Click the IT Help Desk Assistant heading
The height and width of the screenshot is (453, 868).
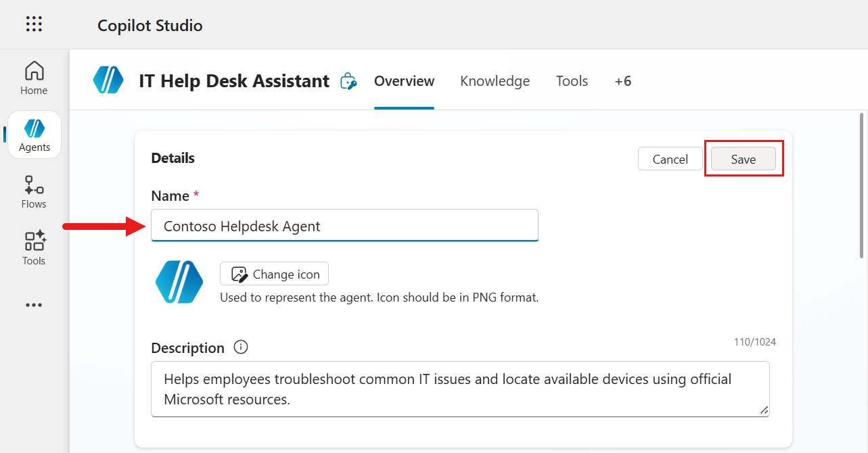pos(234,81)
